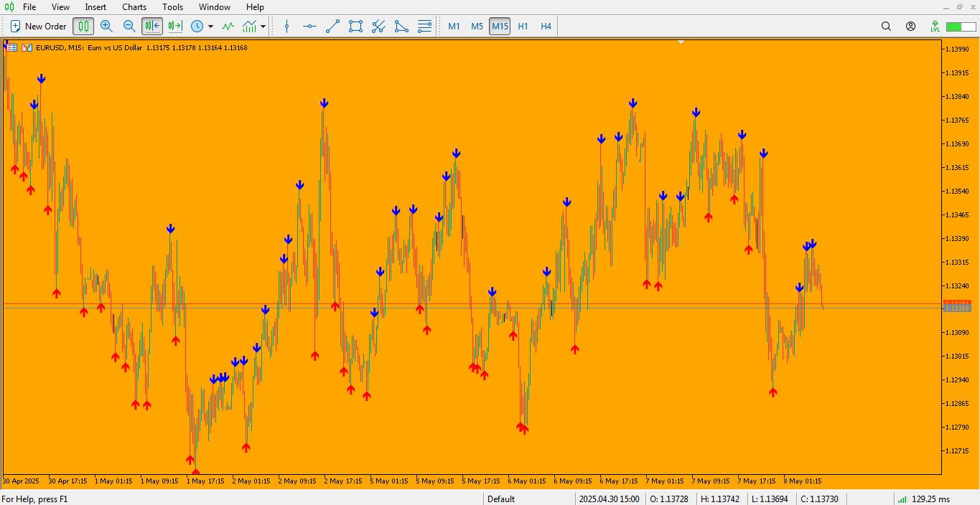Select the Fibonacci objects list icon
This screenshot has width=980, height=505.
tap(424, 27)
